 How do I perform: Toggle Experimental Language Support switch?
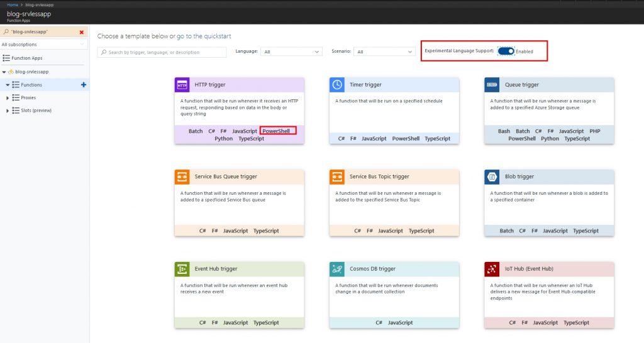[x=506, y=52]
